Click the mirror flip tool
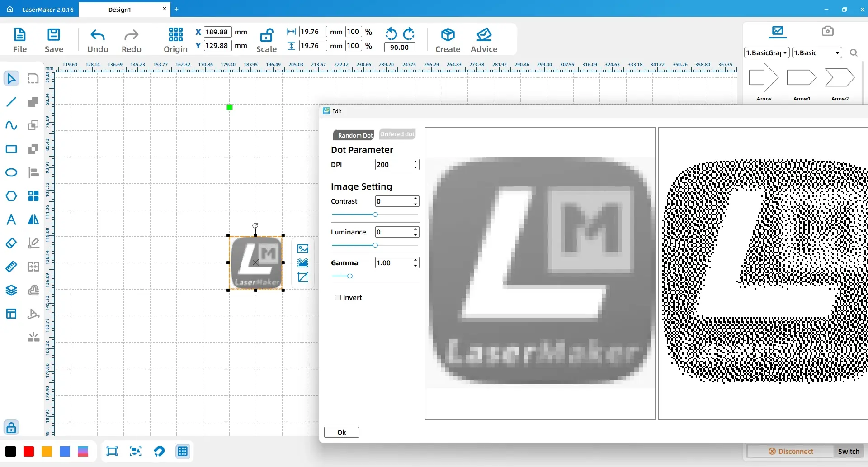 [33, 219]
